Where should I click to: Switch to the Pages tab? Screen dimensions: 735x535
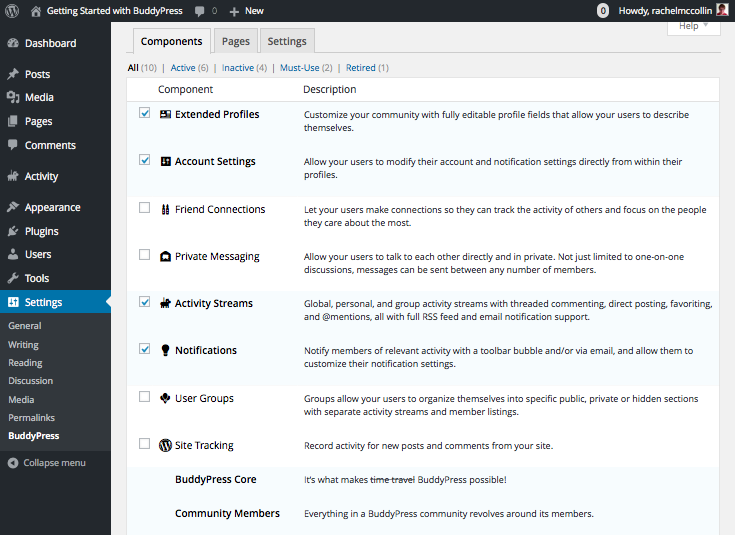(x=236, y=41)
